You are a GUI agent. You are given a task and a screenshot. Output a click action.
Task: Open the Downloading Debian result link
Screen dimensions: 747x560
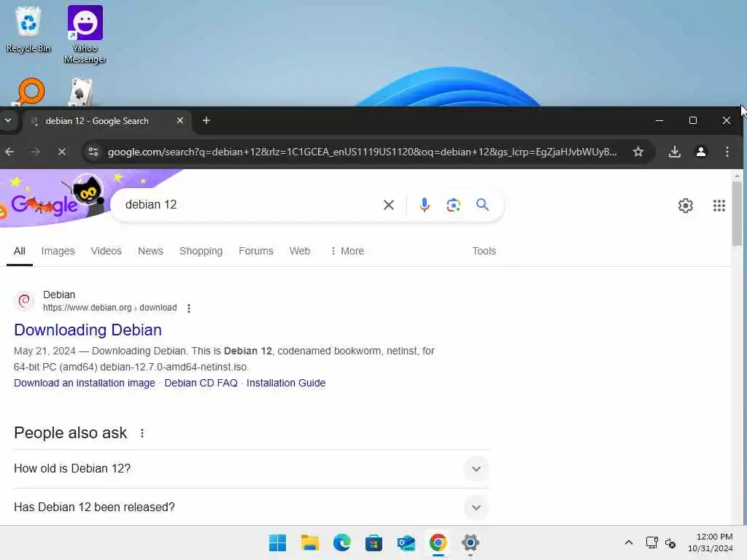(88, 330)
